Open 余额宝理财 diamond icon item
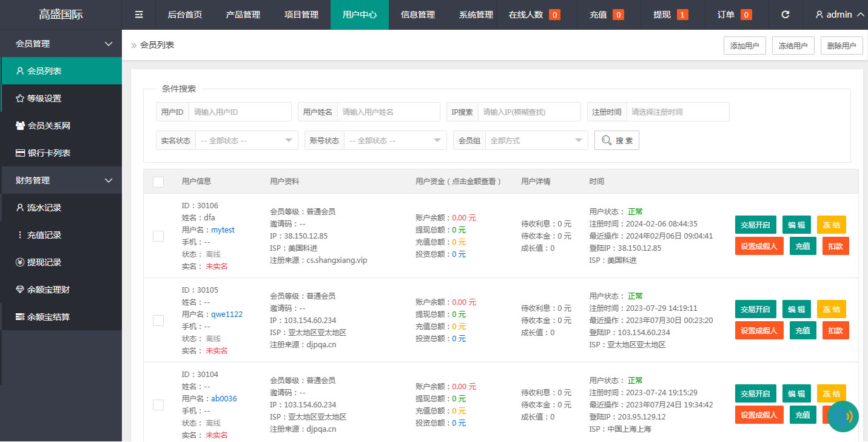868x442 pixels. click(x=21, y=290)
